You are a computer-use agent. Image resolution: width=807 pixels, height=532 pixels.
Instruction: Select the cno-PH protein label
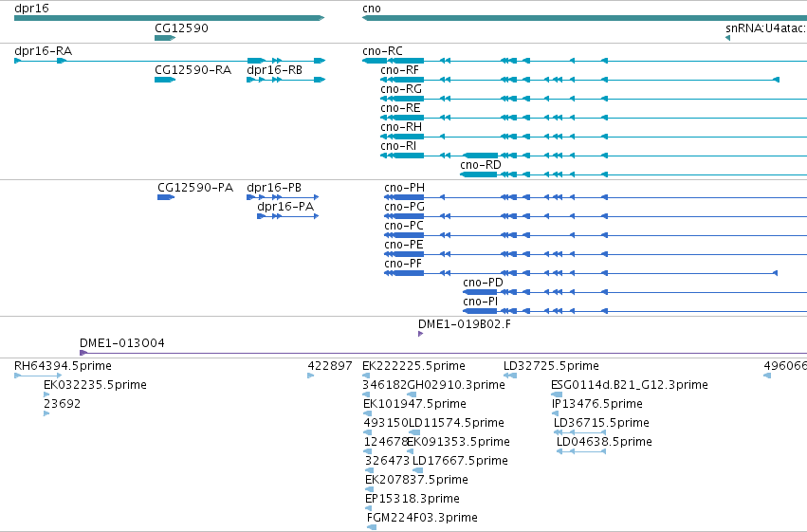tap(405, 188)
